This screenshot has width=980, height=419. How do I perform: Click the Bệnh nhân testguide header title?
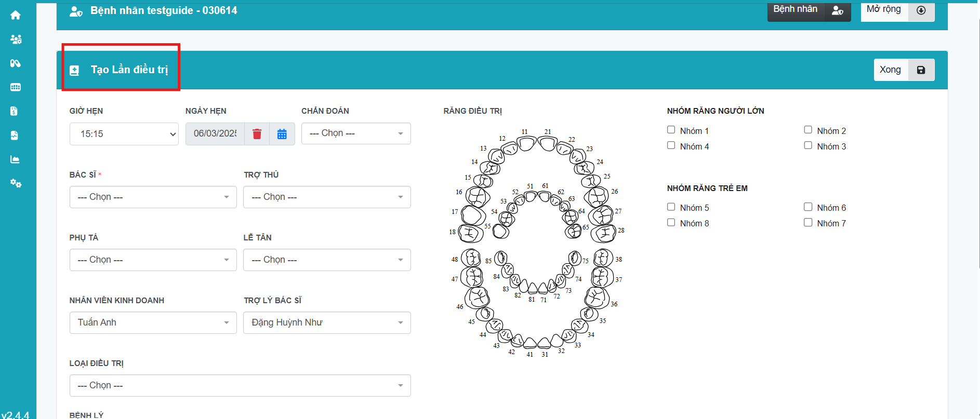pyautogui.click(x=163, y=10)
